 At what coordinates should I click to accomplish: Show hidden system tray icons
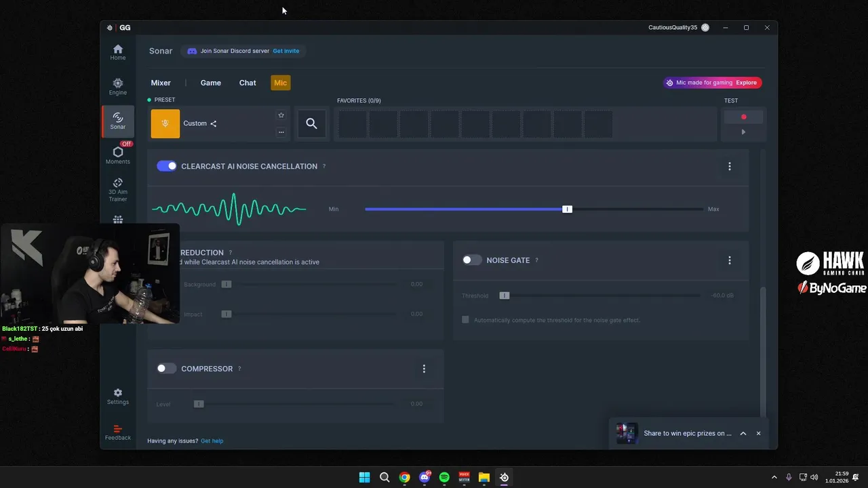point(774,477)
